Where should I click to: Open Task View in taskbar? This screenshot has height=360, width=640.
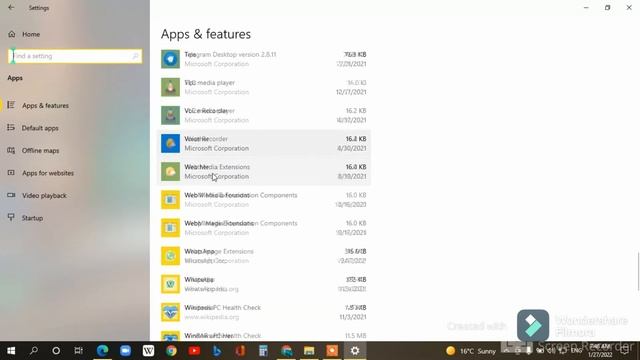coord(78,351)
